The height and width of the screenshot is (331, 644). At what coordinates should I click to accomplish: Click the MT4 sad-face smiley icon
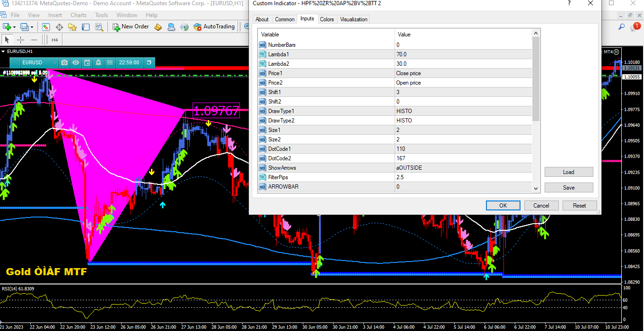(616, 52)
